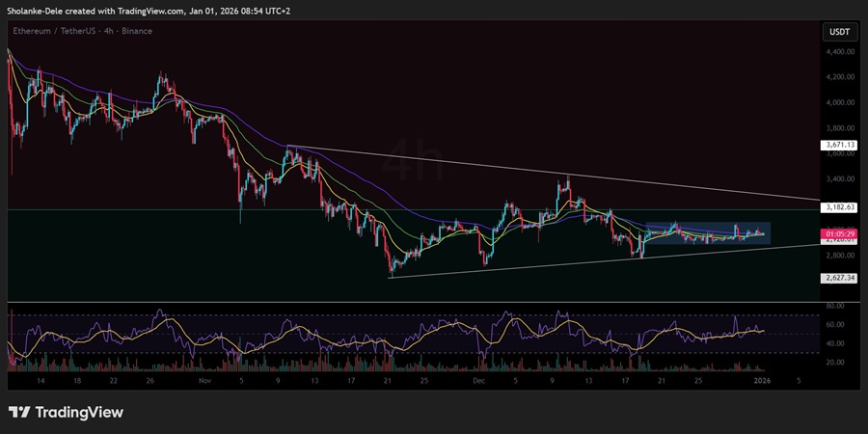Click the red countdown timer price label
The height and width of the screenshot is (434, 868).
point(837,233)
